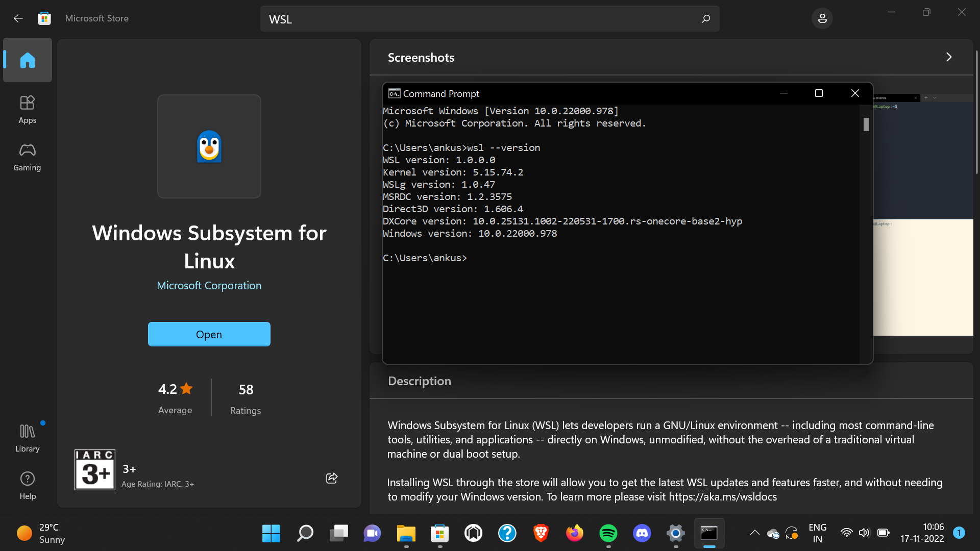
Task: Open the Gaming section in sidebar
Action: 28,157
